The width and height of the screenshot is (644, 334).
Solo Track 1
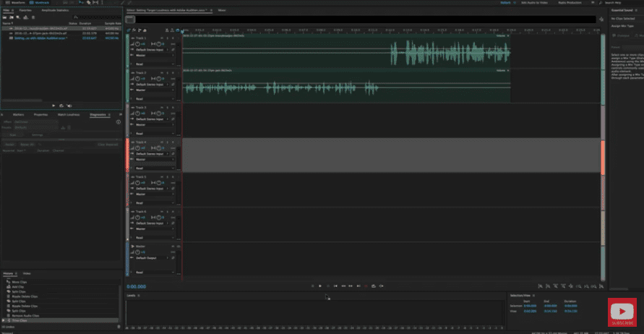pos(167,38)
